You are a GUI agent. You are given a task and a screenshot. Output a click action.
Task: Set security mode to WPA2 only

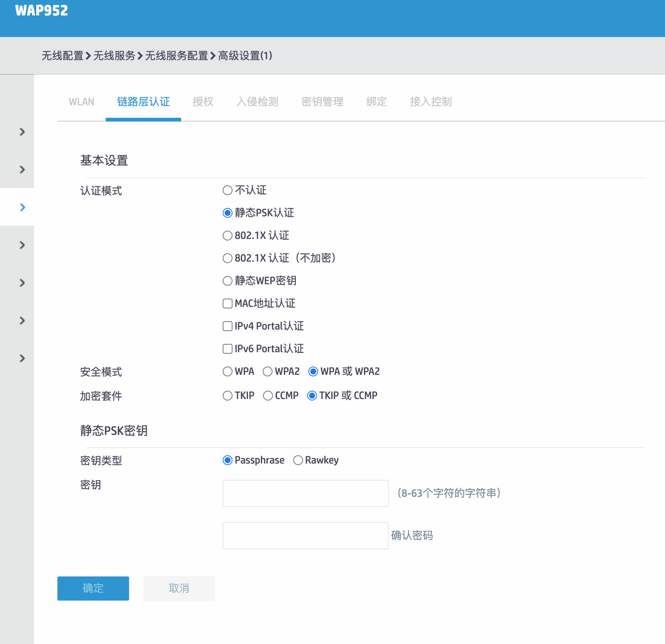coord(268,371)
